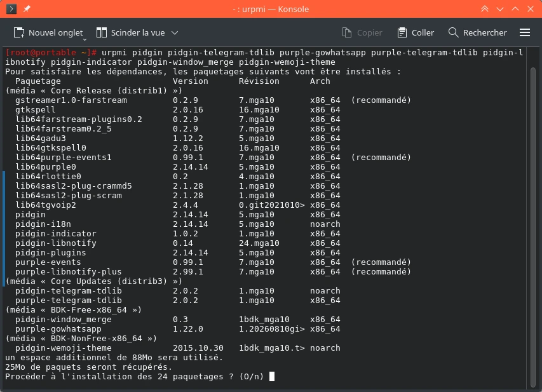Click pidgin-indicator package name

pyautogui.click(x=56, y=234)
